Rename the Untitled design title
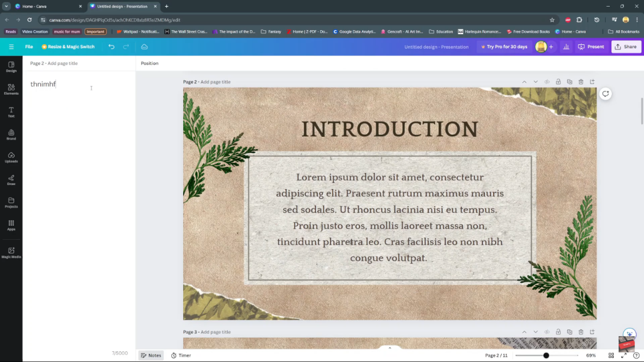This screenshot has width=644, height=362. click(436, 47)
